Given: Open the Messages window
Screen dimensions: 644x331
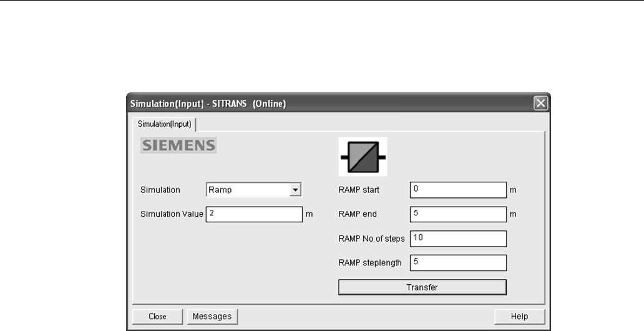Looking at the screenshot, I should tap(212, 317).
